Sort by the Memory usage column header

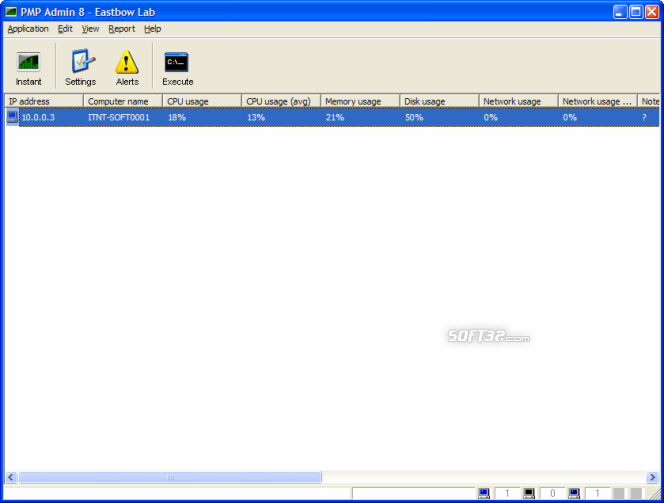pos(360,101)
